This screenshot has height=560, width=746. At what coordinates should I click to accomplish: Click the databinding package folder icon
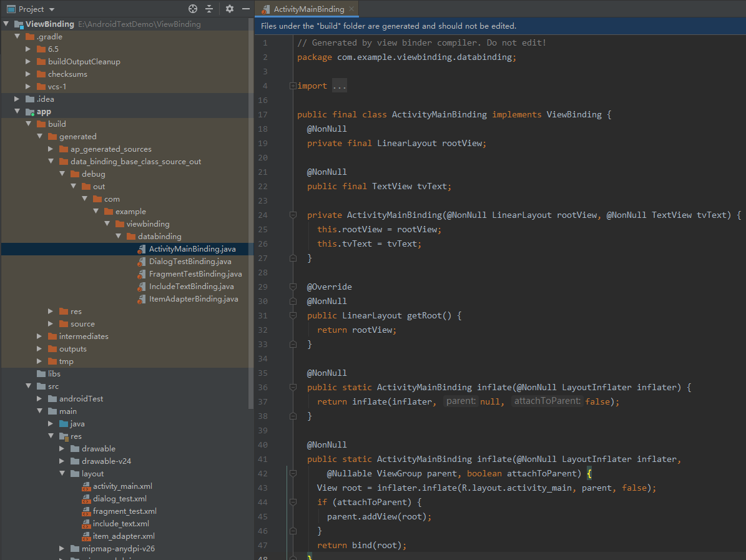click(x=131, y=237)
